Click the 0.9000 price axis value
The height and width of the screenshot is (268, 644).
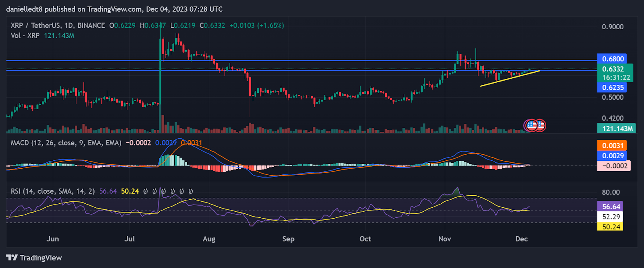pyautogui.click(x=613, y=27)
